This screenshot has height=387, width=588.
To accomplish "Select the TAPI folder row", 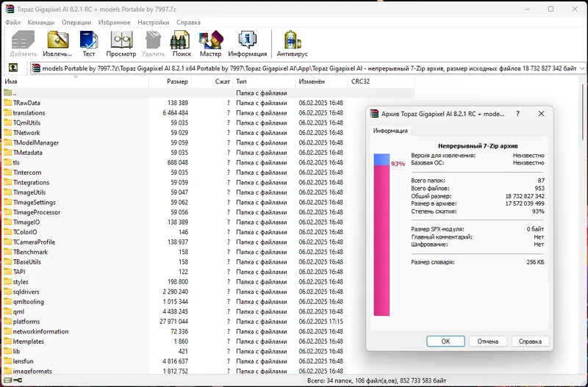I will (208, 272).
